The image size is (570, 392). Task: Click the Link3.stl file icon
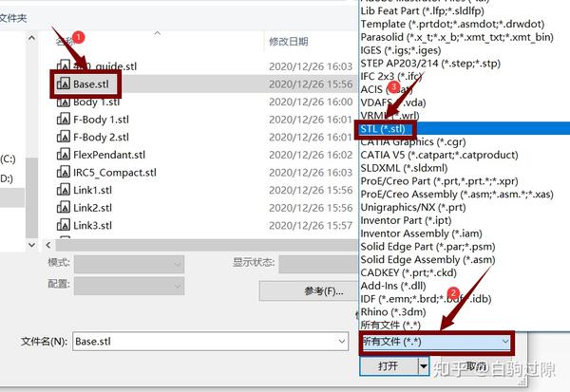click(x=64, y=226)
